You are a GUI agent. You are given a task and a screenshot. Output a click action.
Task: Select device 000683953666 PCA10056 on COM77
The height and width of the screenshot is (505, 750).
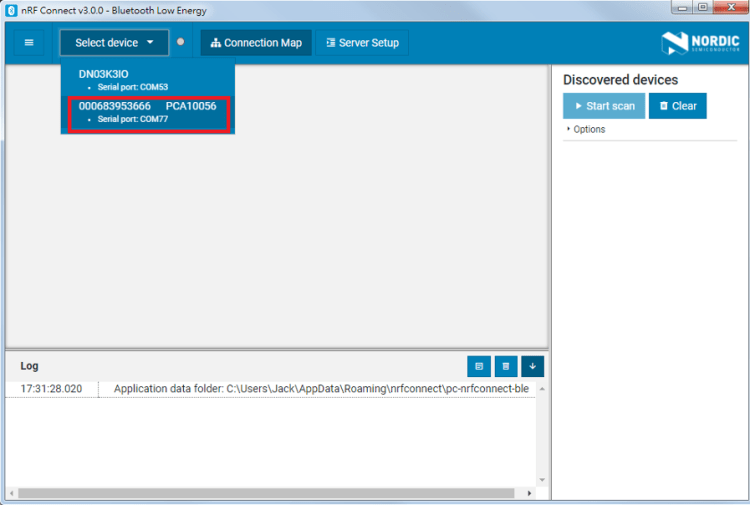click(148, 113)
